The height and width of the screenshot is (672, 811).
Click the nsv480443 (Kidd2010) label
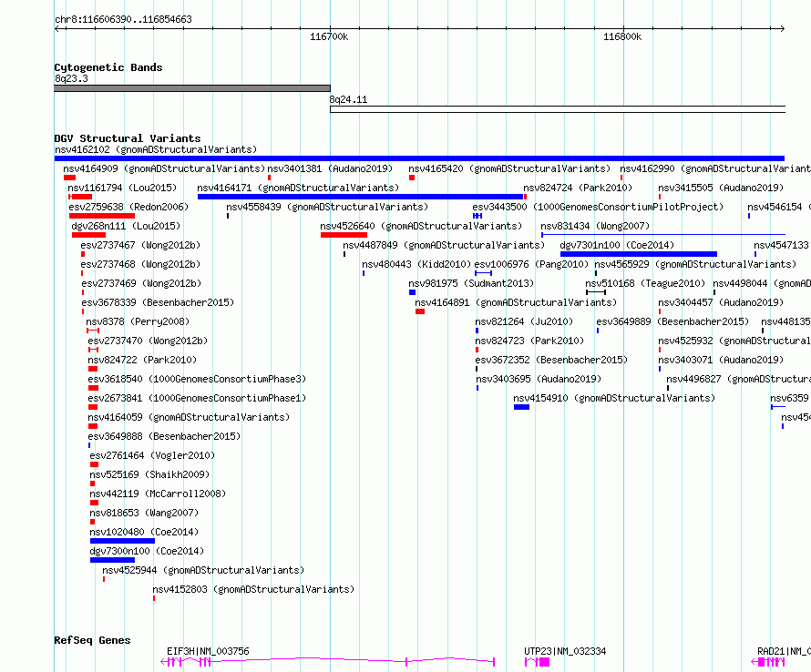coord(416,264)
